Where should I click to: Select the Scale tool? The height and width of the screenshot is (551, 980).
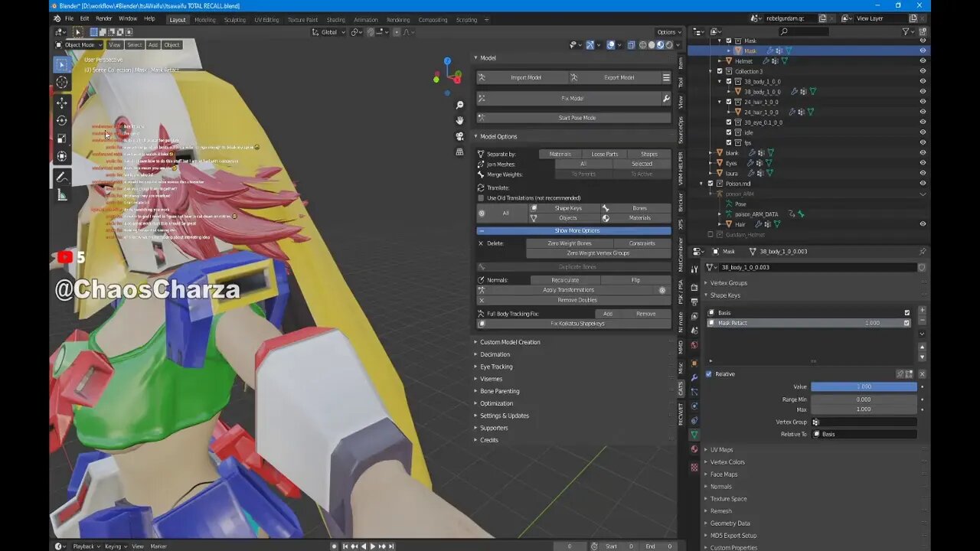tap(62, 139)
